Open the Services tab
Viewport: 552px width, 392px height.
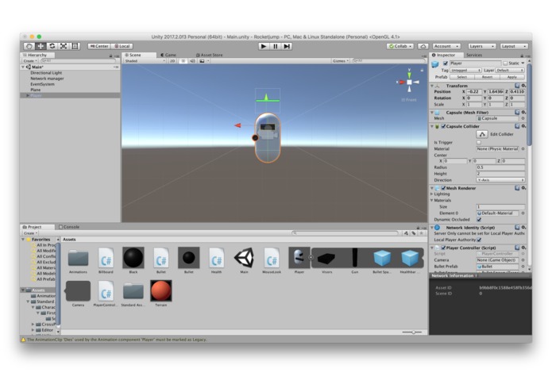tap(474, 55)
